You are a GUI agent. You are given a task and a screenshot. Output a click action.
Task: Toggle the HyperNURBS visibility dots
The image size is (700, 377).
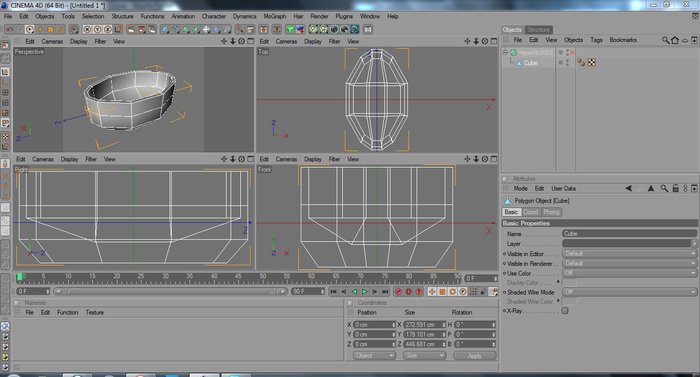click(567, 53)
